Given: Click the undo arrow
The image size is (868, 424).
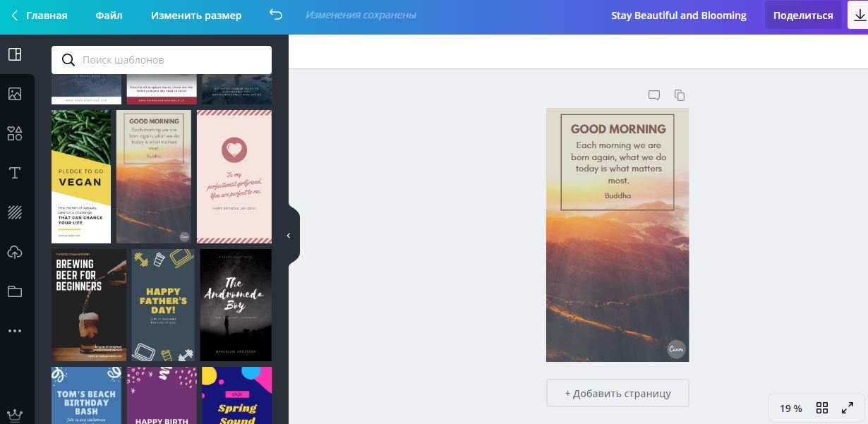Looking at the screenshot, I should [x=275, y=13].
